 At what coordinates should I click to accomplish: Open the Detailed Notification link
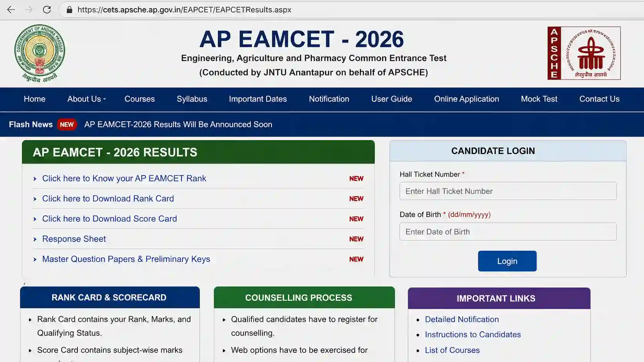point(462,319)
